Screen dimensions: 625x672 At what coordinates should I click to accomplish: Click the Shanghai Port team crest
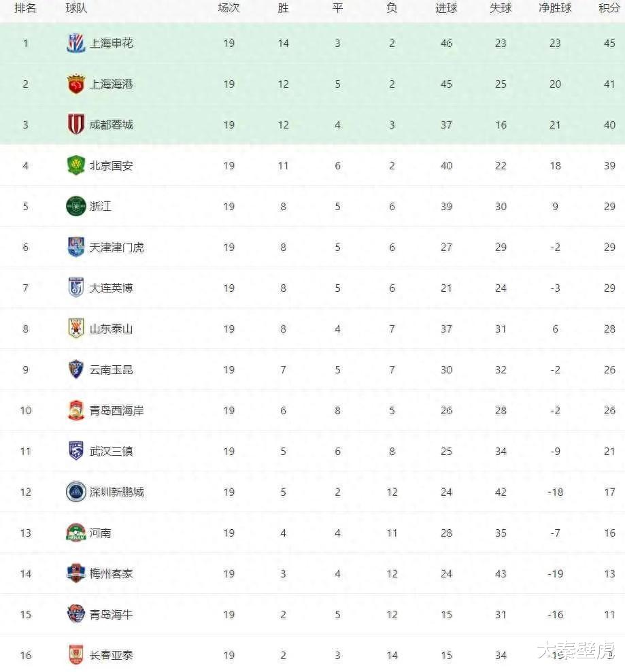pos(75,84)
